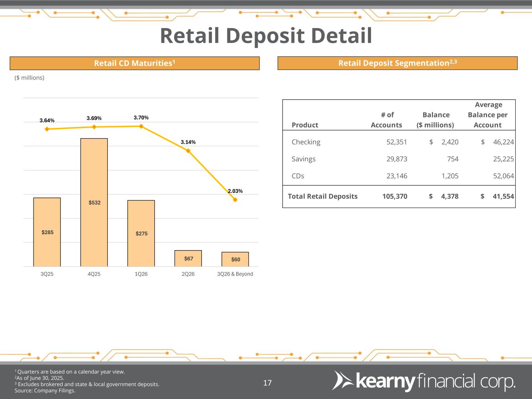Image resolution: width=532 pixels, height=399 pixels.
Task: Click the Retail Deposit Detail slide title
Action: (266, 35)
